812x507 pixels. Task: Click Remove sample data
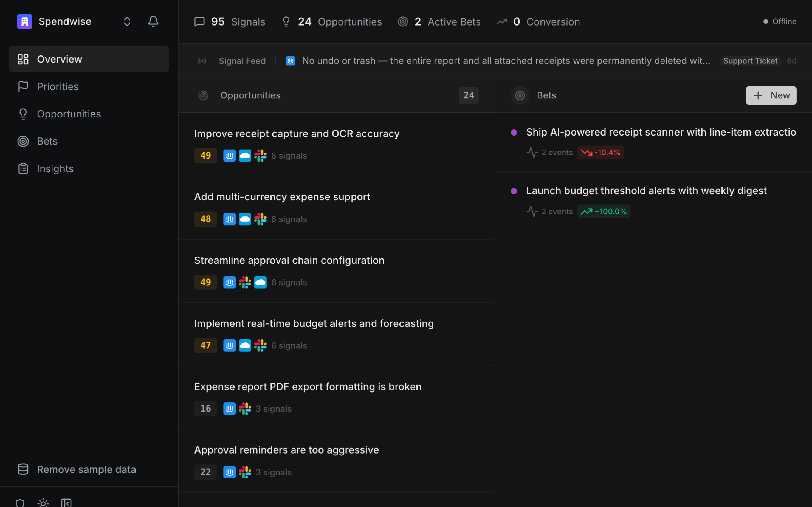(86, 469)
